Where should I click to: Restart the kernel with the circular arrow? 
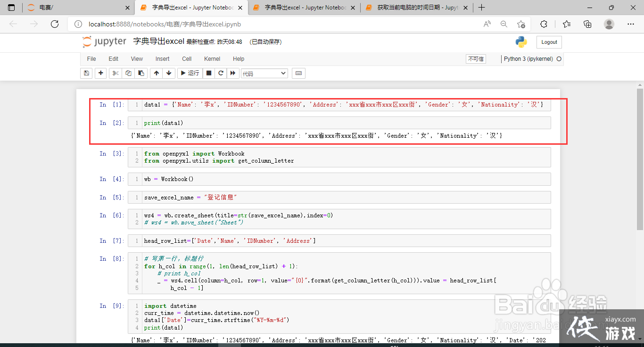221,73
